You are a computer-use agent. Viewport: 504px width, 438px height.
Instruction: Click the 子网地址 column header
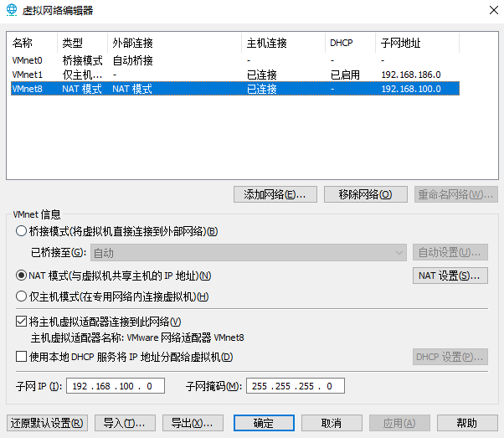pos(417,43)
